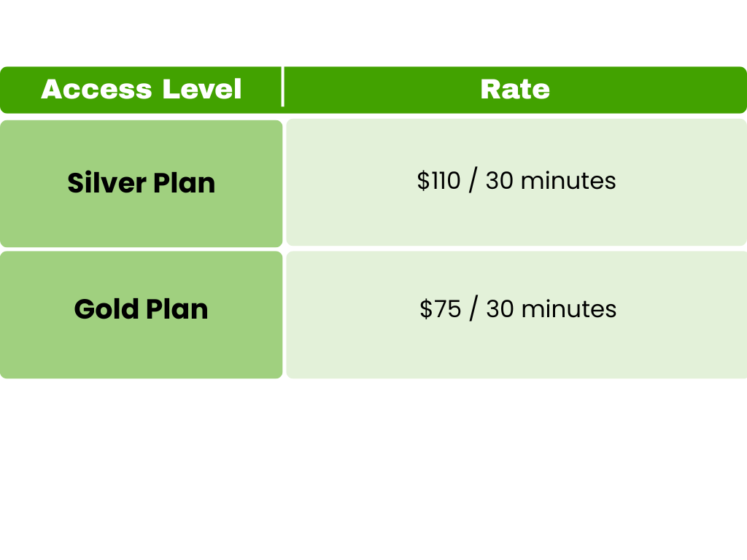Click the word "Silver" in first row
Viewport: 747px width, 560px height.
pos(107,183)
